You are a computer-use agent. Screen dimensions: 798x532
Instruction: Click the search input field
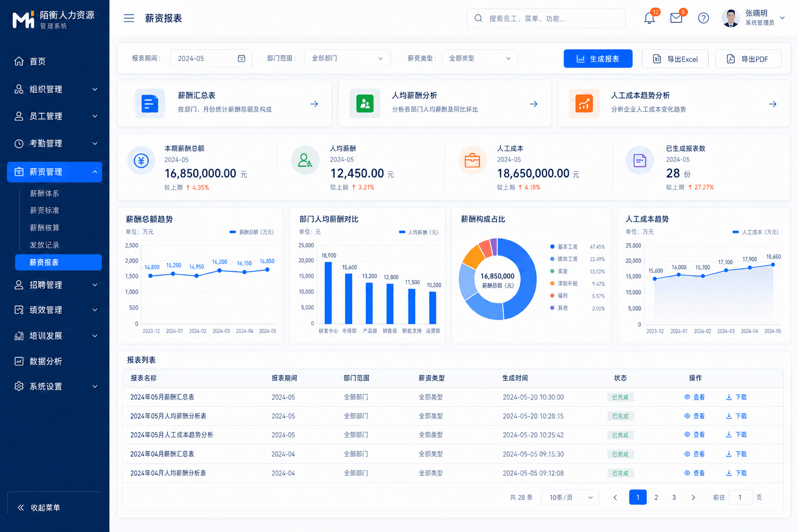pos(546,18)
